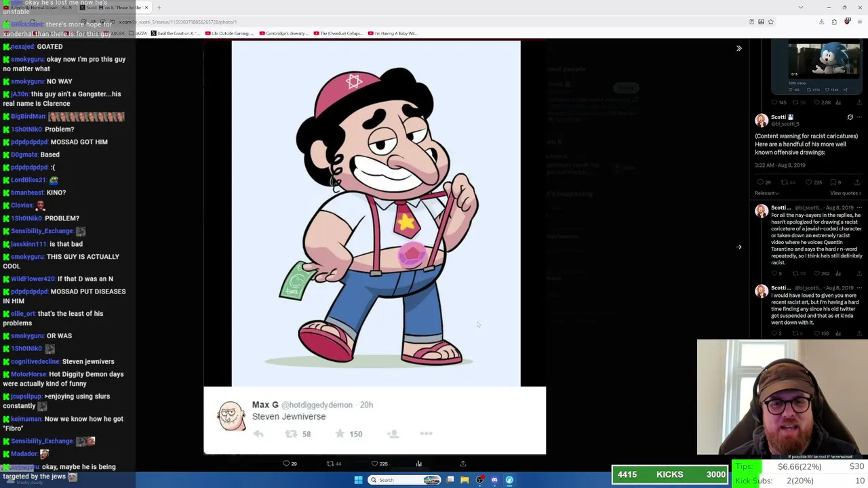Click chat username 'MotorHorse'
The height and width of the screenshot is (488, 868).
coord(28,374)
